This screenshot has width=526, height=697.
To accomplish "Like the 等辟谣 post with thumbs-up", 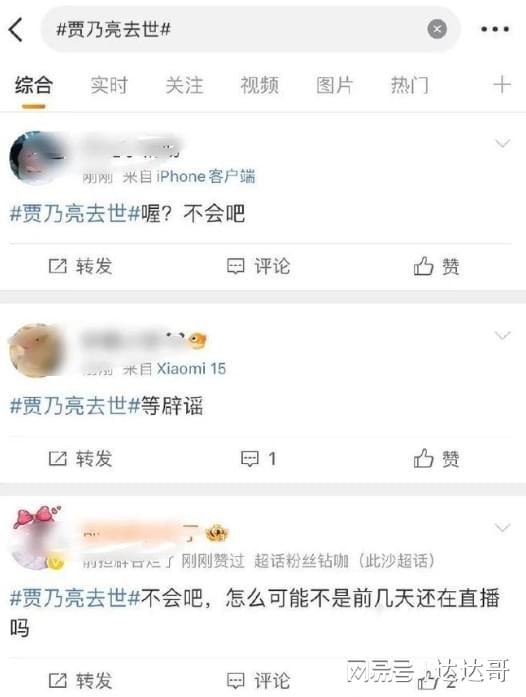I will tap(437, 458).
